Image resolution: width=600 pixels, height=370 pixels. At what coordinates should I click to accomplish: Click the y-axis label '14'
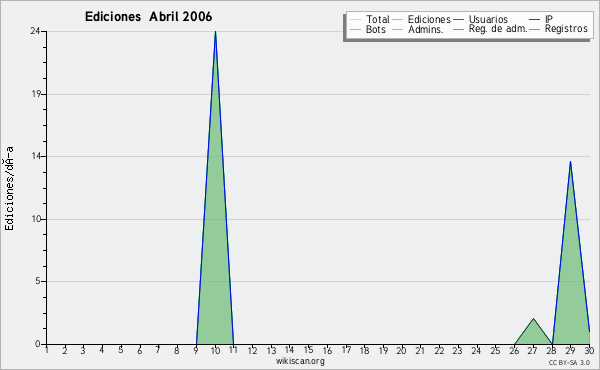tap(36, 156)
